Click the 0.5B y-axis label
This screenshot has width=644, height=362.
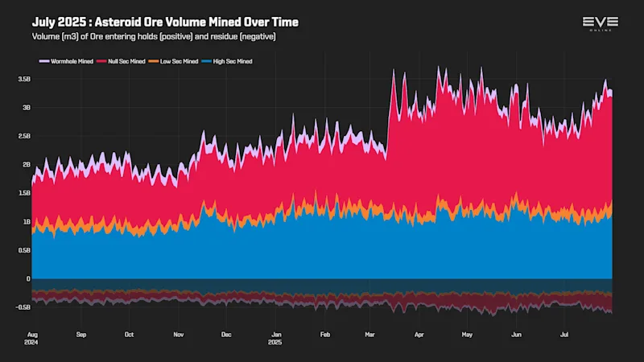(24, 250)
